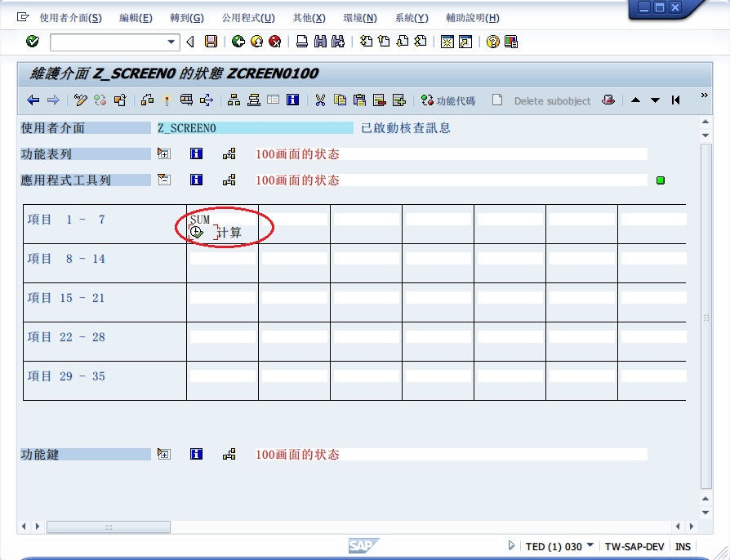
Task: Click the Paste clipboard icon
Action: pyautogui.click(x=359, y=100)
